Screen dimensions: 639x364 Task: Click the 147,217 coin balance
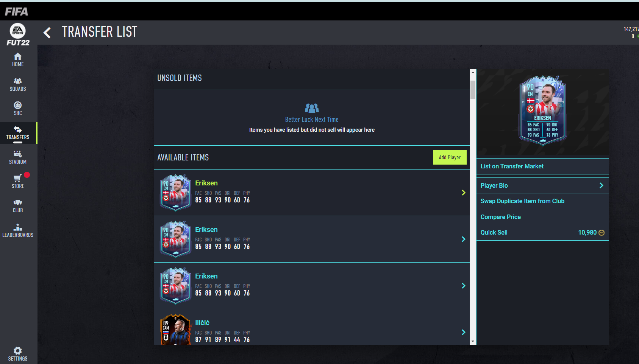tap(631, 29)
